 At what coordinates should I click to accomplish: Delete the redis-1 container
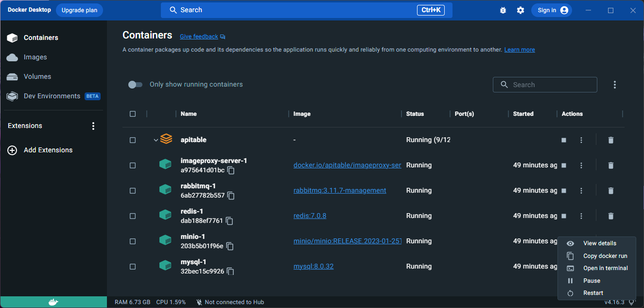(611, 216)
